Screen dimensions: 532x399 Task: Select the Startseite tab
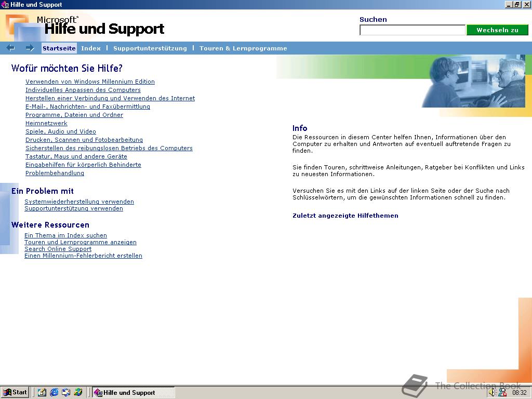tap(59, 48)
